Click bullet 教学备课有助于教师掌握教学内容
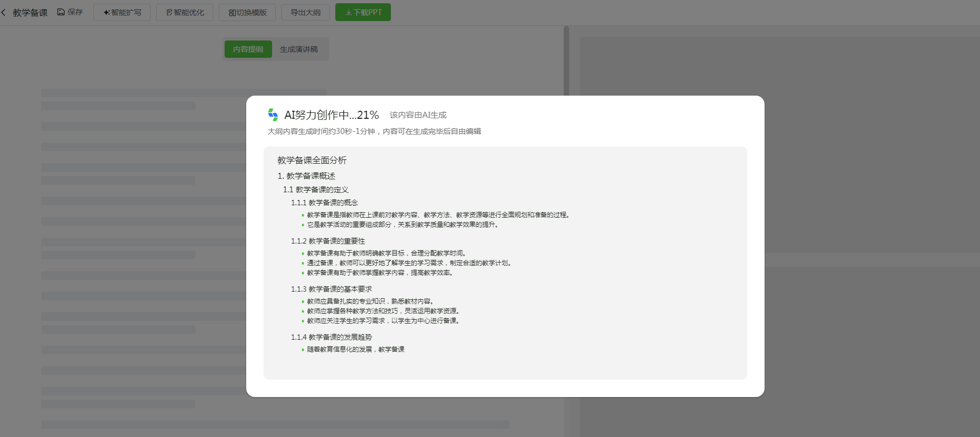Viewport: 980px width, 437px height. click(x=380, y=273)
